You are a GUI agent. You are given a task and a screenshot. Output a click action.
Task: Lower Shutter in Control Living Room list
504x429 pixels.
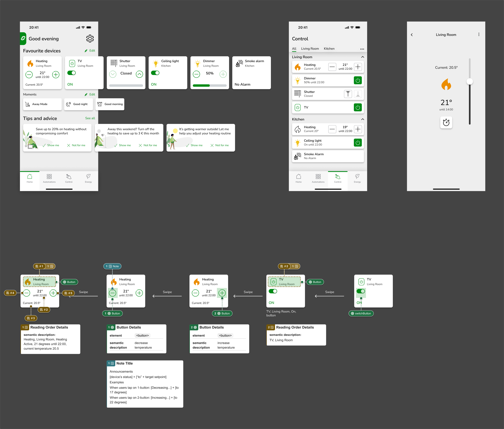coord(358,94)
